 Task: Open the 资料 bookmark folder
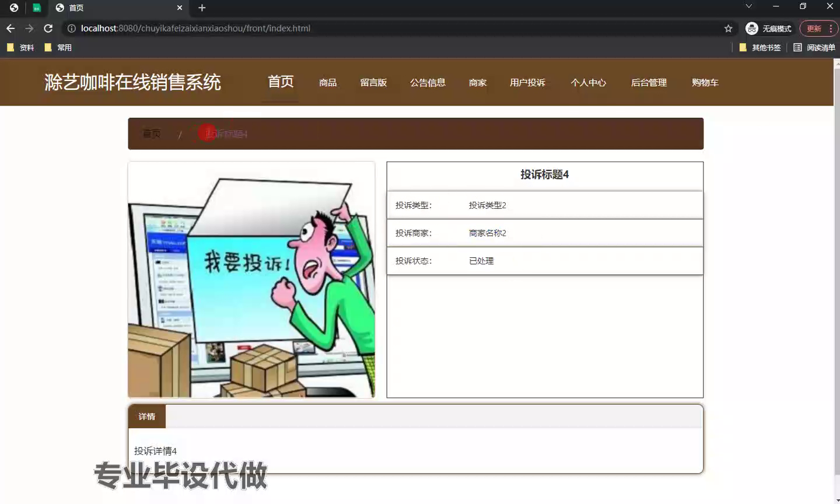(20, 48)
